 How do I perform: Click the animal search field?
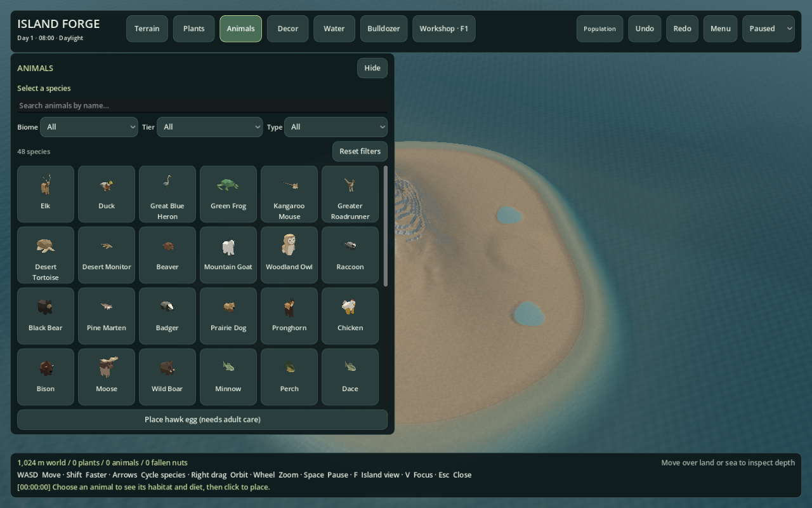coord(202,105)
